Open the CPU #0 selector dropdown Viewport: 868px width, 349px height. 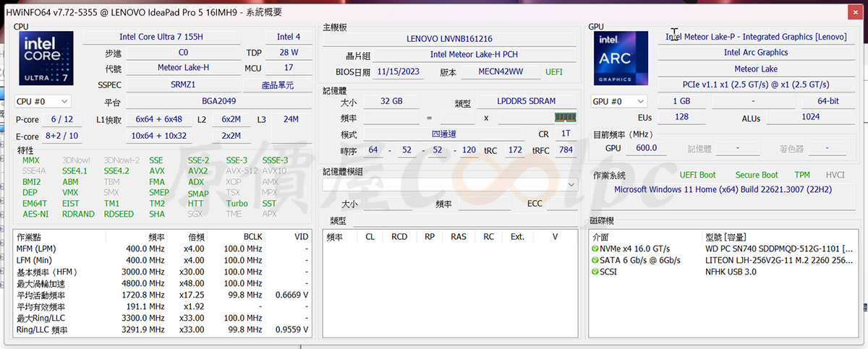pyautogui.click(x=43, y=102)
